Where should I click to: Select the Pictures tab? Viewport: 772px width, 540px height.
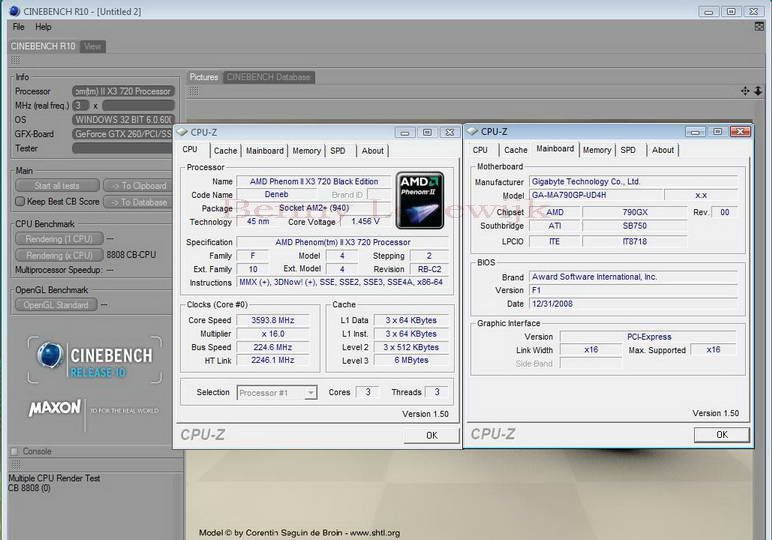coord(204,77)
